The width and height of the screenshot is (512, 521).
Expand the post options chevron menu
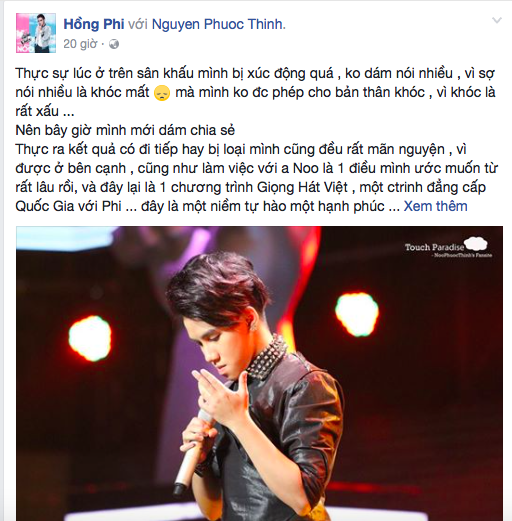click(497, 21)
